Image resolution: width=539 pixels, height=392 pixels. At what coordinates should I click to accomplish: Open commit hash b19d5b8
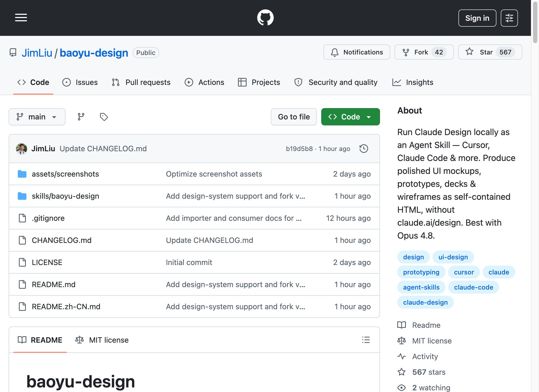[299, 149]
